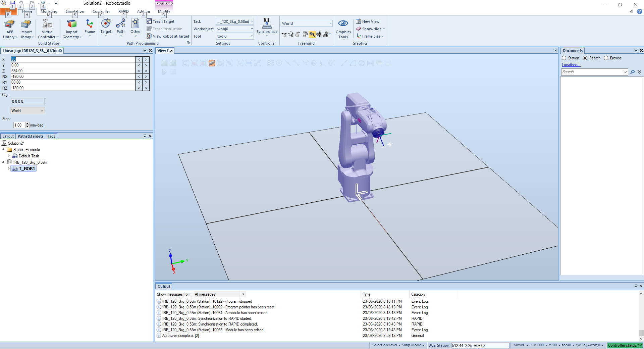Collapse the Station Elements tree node

click(3, 150)
